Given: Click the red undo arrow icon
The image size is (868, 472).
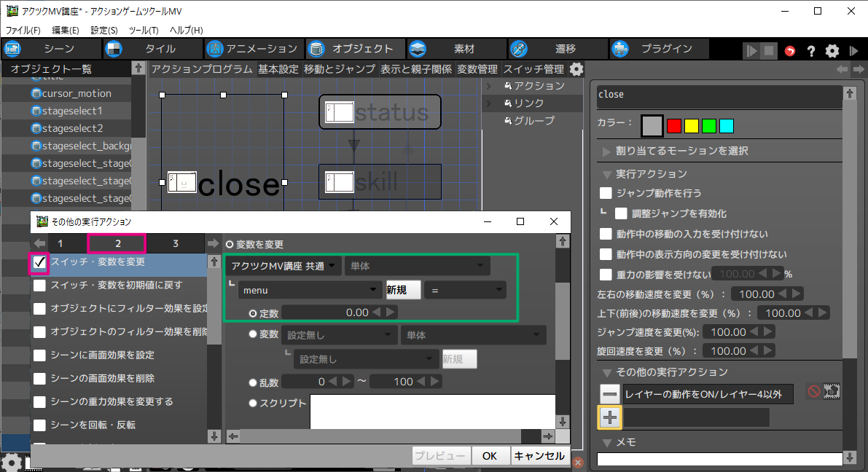Looking at the screenshot, I should coord(790,51).
